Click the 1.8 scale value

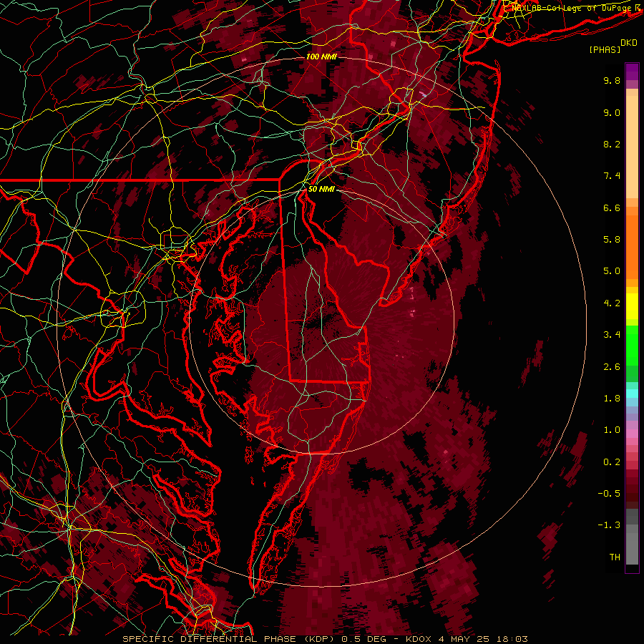pos(612,399)
